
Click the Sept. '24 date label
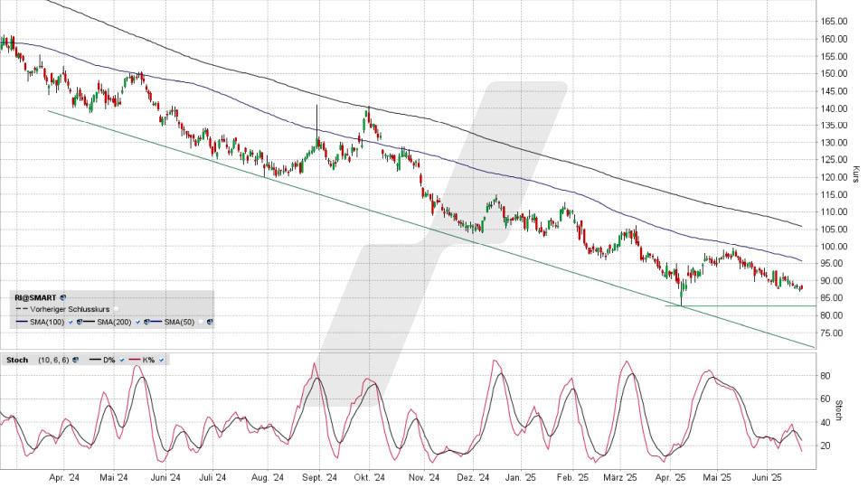pyautogui.click(x=320, y=477)
